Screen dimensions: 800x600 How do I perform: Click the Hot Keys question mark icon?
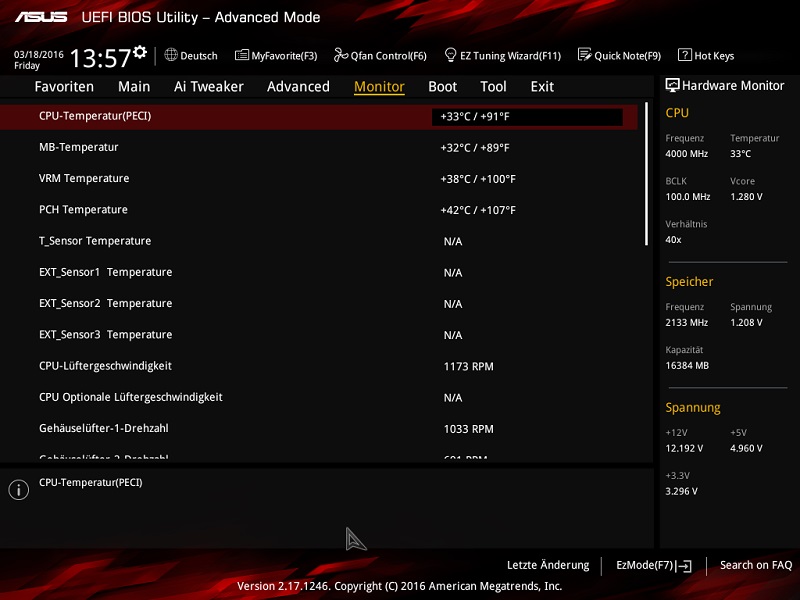pyautogui.click(x=684, y=55)
